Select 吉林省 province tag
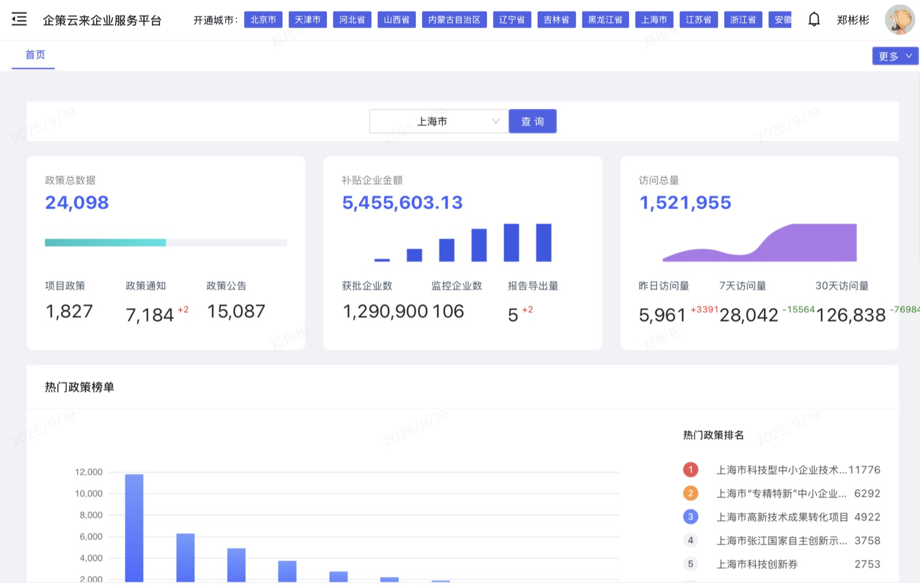920x588 pixels. tap(557, 20)
